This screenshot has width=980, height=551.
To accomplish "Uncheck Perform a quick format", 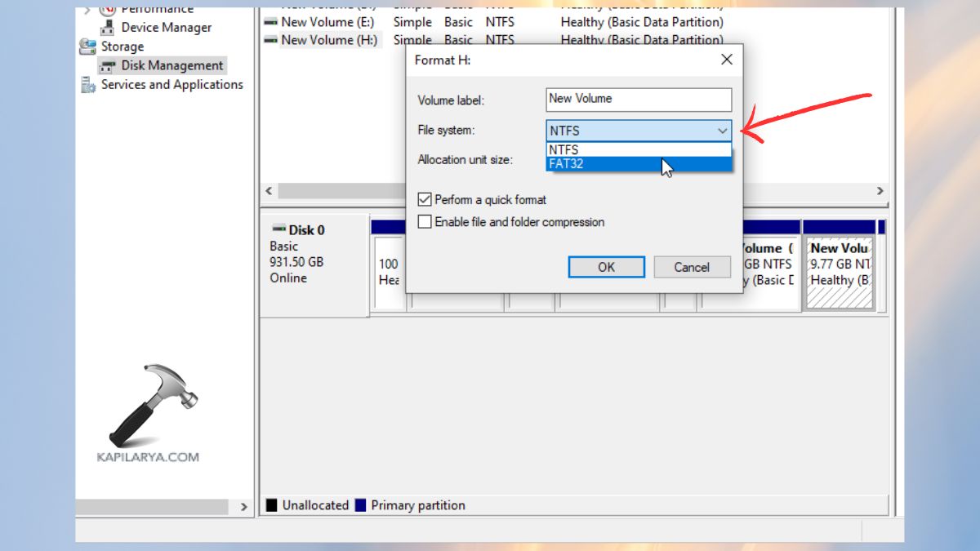I will (x=425, y=199).
